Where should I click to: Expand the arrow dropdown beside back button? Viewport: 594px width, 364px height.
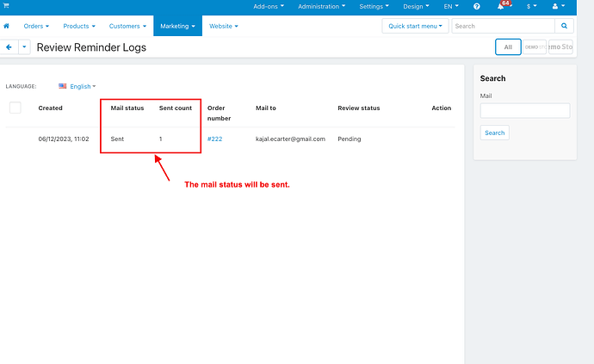(24, 47)
